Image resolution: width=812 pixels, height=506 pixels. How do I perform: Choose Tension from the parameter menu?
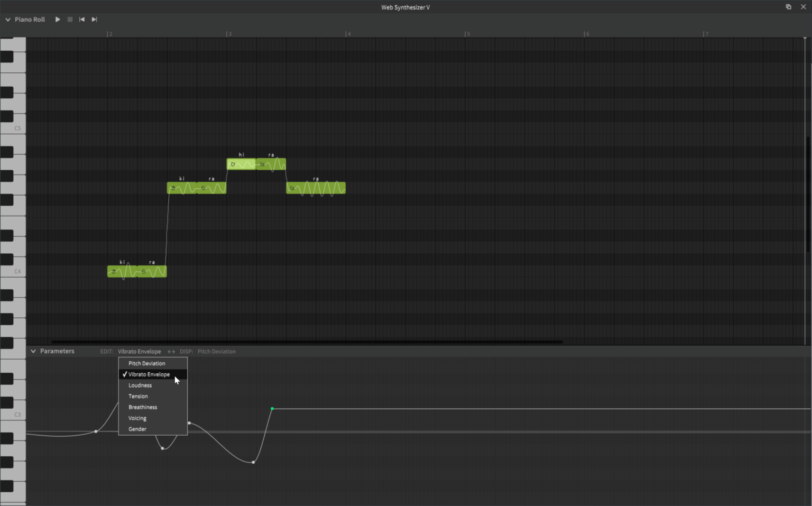(138, 396)
